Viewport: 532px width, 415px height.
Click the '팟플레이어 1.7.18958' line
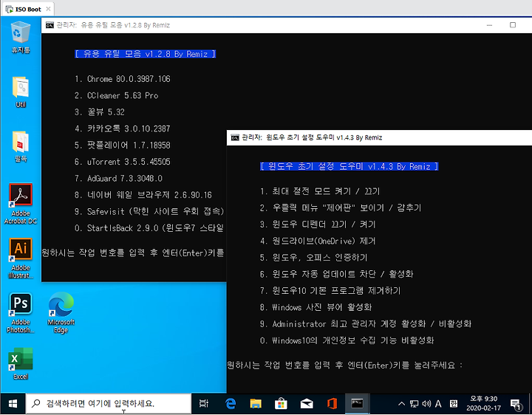click(x=123, y=145)
